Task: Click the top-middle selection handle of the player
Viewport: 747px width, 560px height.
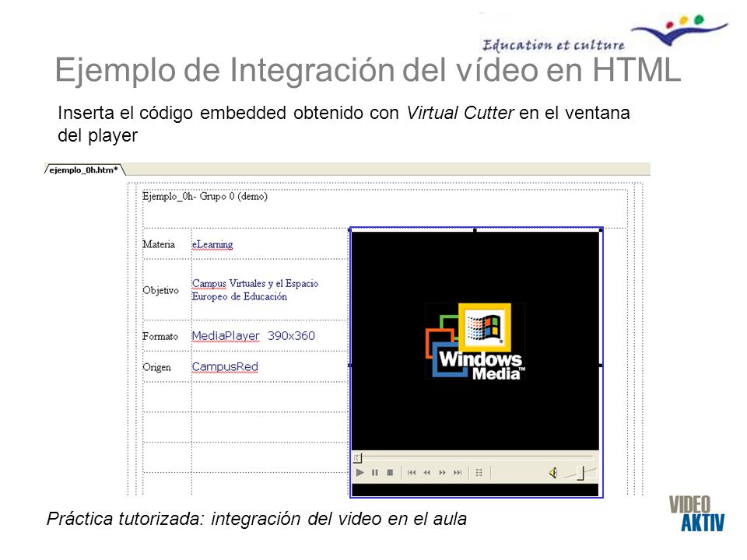Action: [475, 230]
